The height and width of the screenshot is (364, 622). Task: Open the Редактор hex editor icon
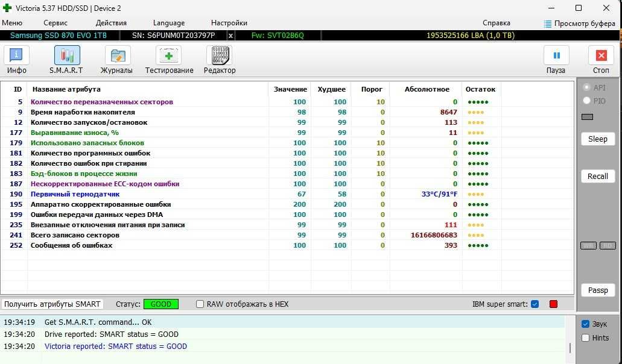(220, 55)
